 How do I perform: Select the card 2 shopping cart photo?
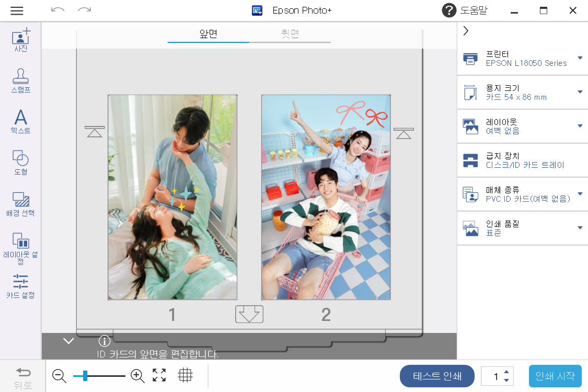[326, 198]
